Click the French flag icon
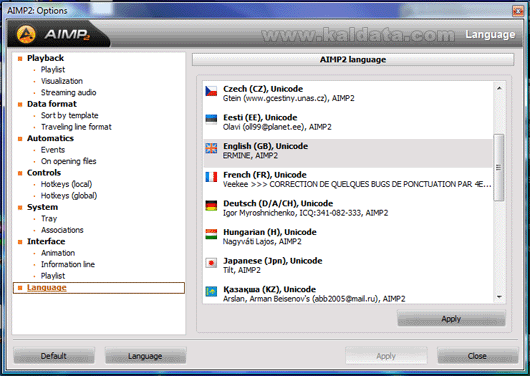The image size is (530, 376). (211, 177)
